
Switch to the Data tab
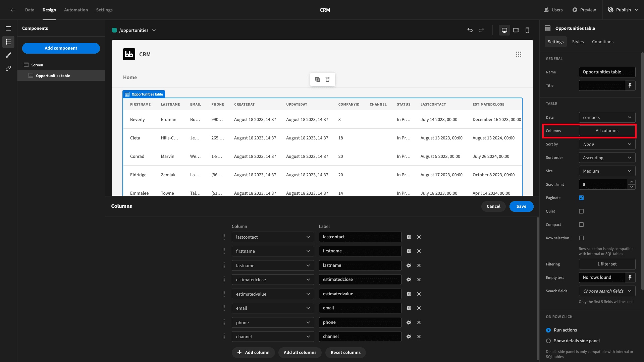pyautogui.click(x=30, y=10)
